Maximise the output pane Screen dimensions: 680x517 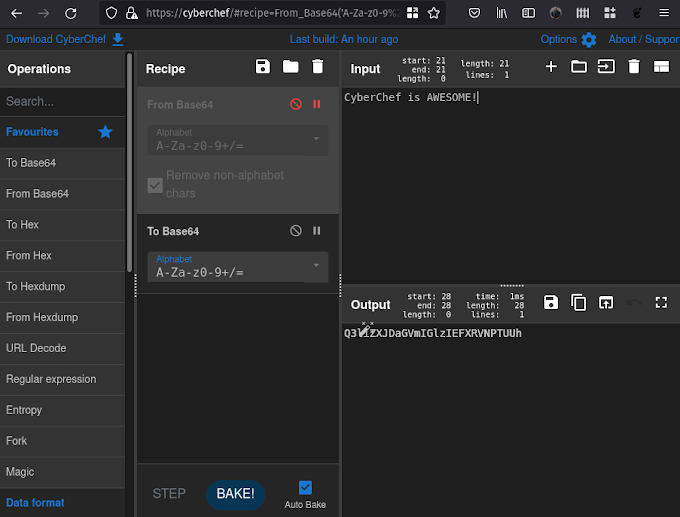[x=661, y=302]
